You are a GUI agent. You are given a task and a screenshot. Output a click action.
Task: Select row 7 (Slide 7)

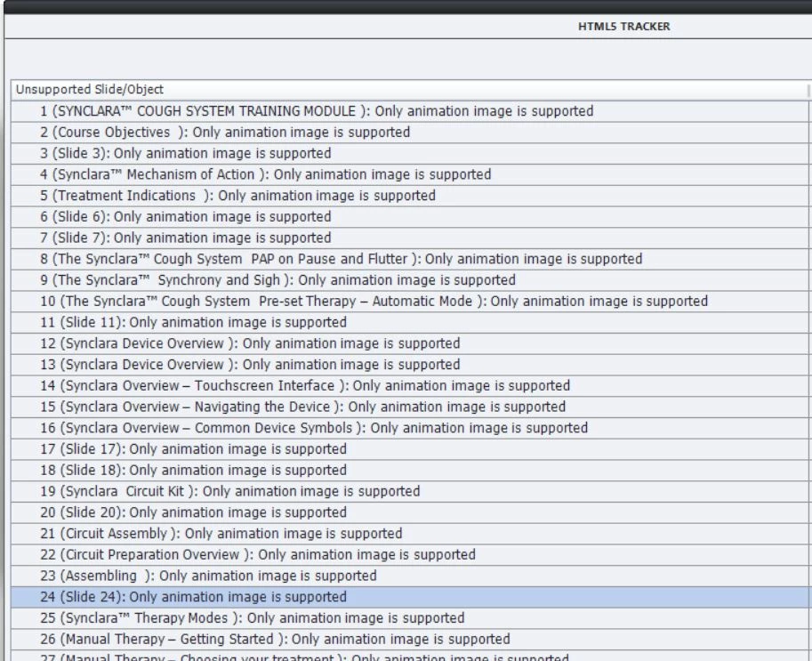pos(409,238)
